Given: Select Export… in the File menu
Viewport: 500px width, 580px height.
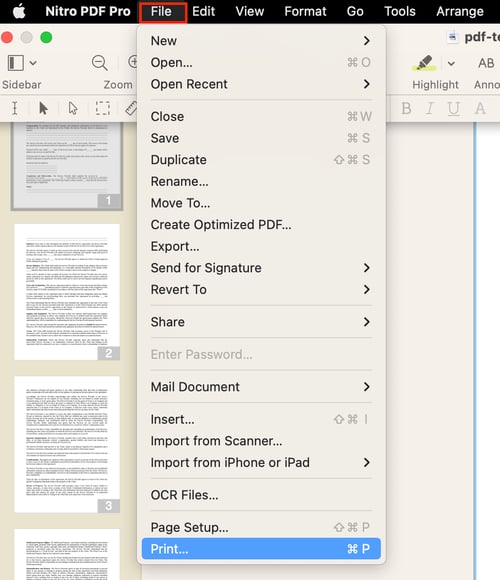Looking at the screenshot, I should (x=261, y=246).
